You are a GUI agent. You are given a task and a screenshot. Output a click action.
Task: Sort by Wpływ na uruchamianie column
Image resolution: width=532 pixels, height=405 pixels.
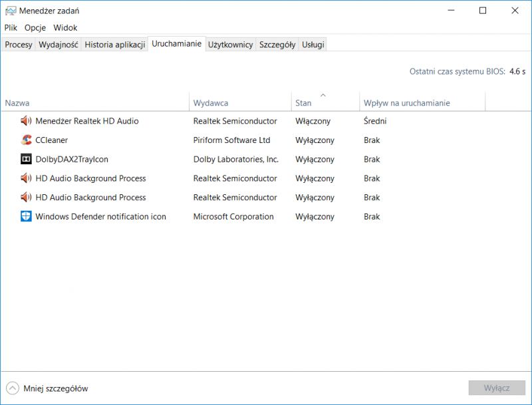point(422,101)
